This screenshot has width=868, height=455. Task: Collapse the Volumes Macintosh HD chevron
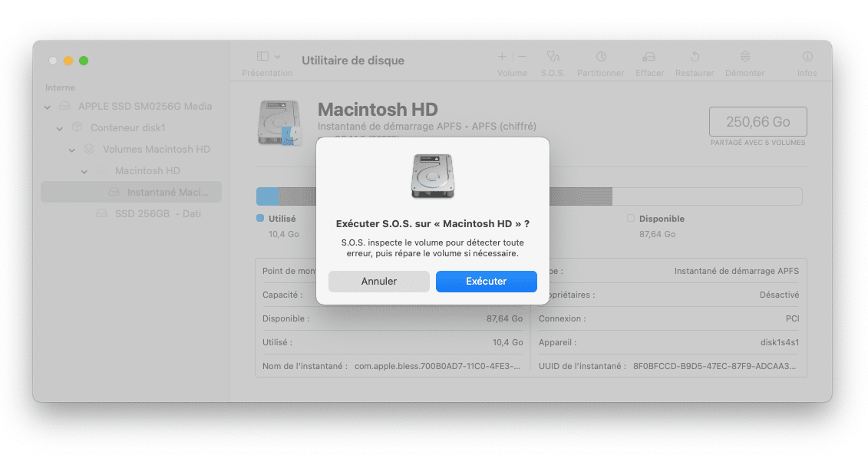(72, 150)
